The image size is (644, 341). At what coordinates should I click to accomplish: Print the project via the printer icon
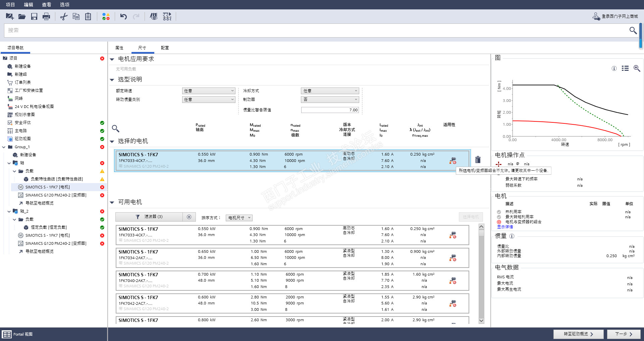click(46, 16)
